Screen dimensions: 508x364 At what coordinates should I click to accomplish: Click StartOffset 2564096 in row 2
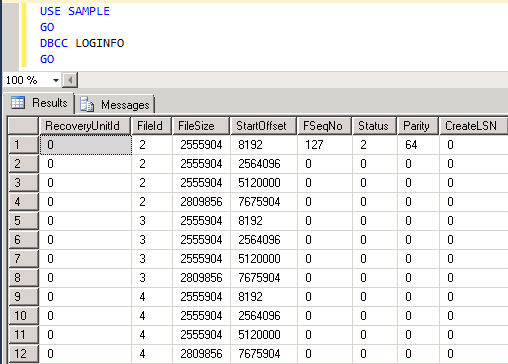click(263, 164)
